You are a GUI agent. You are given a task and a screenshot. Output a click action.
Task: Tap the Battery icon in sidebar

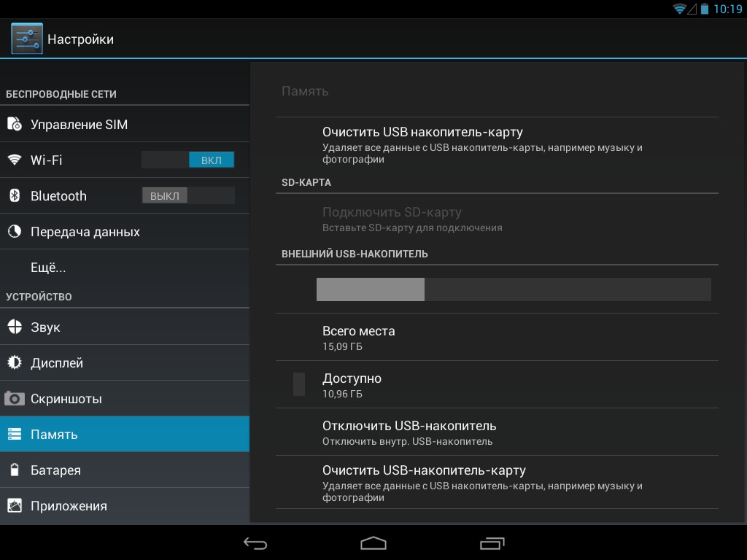click(x=15, y=470)
